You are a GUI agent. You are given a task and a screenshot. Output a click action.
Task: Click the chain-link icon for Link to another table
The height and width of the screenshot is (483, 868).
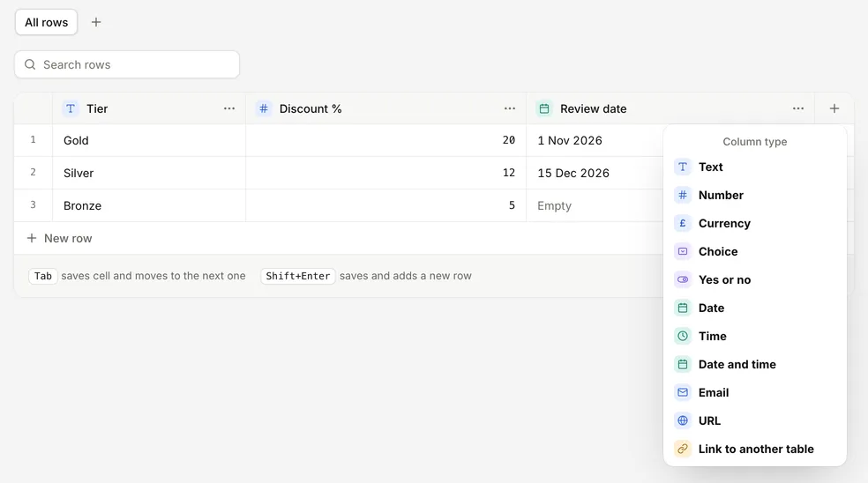(683, 450)
